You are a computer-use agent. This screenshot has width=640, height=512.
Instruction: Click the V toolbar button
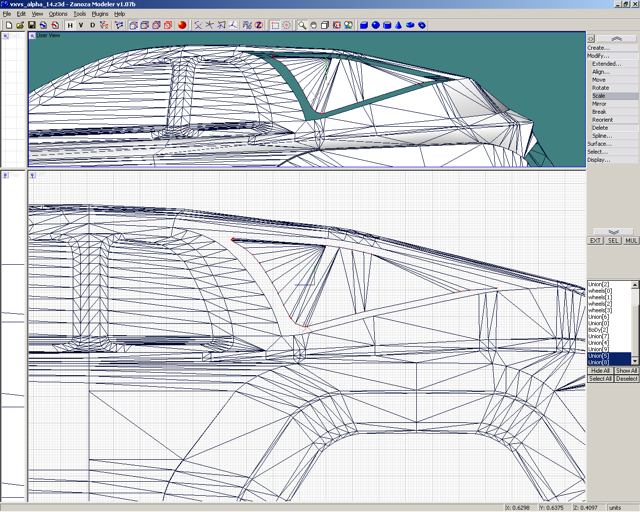click(x=81, y=25)
